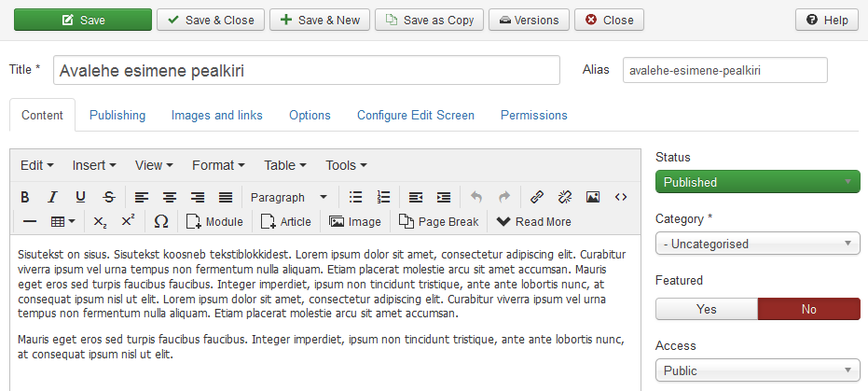Apply italic formatting in the editor
This screenshot has height=391, width=868.
(x=52, y=197)
